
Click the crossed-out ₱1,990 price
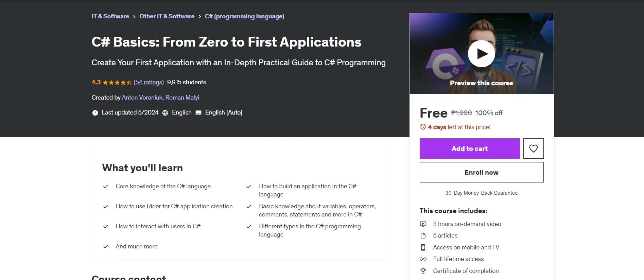(462, 113)
